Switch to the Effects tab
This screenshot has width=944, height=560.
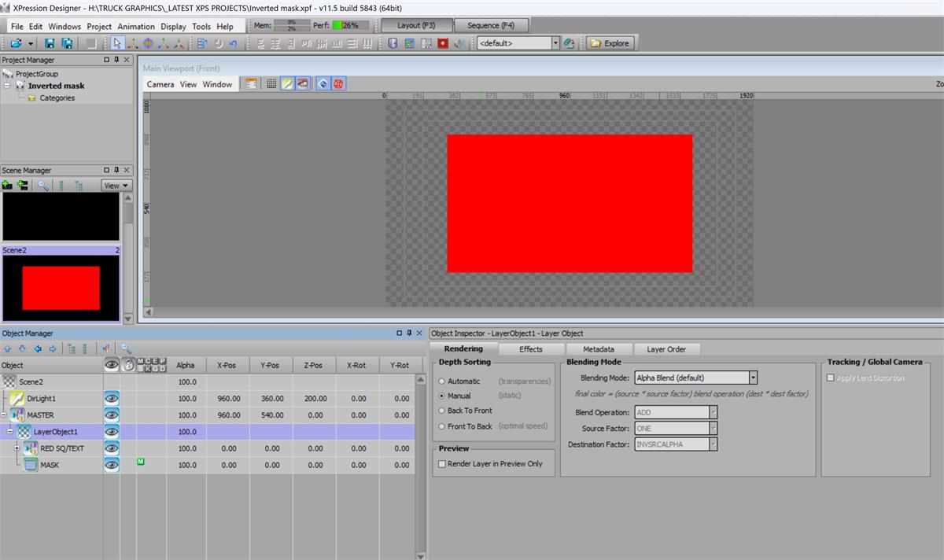[531, 349]
